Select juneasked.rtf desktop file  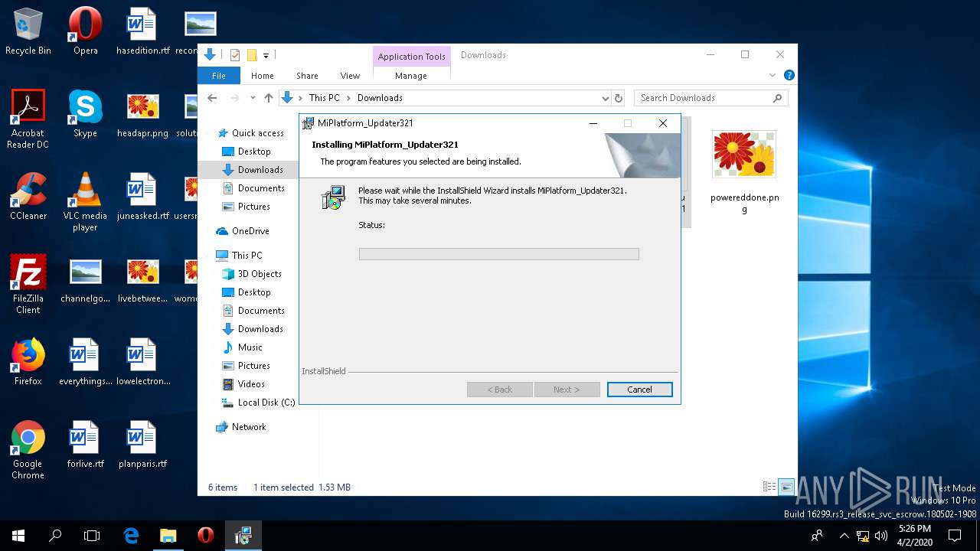(142, 196)
